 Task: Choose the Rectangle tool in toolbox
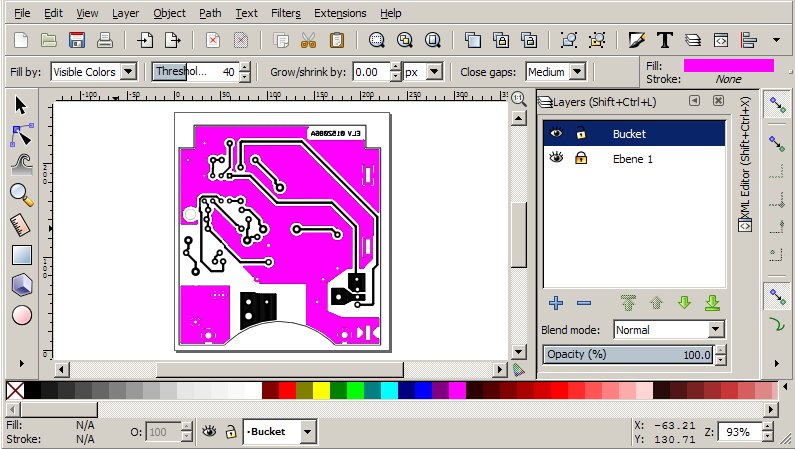(21, 255)
